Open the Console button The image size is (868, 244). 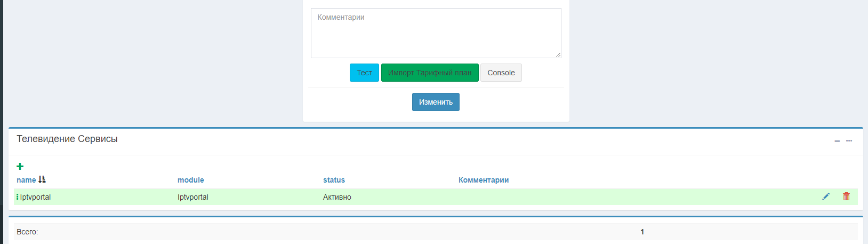pos(501,73)
